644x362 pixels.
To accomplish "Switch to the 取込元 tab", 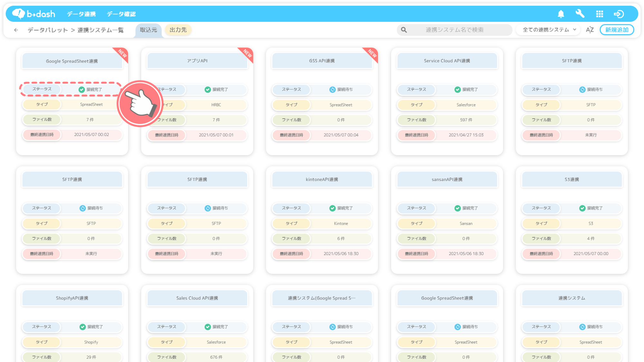I will (148, 30).
